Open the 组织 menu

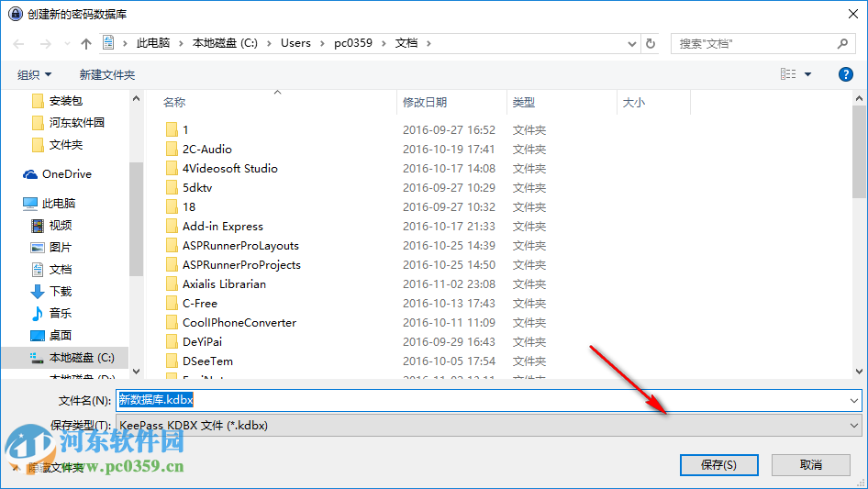tap(34, 74)
